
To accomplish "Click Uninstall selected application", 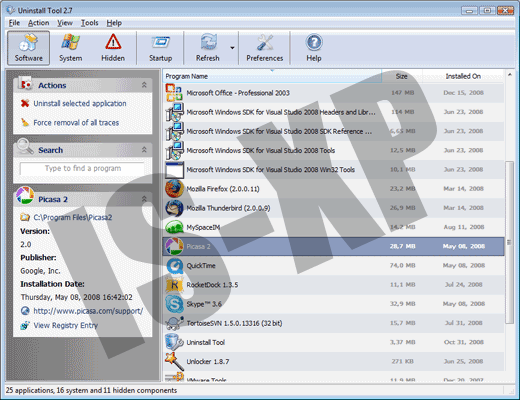I will tap(80, 103).
